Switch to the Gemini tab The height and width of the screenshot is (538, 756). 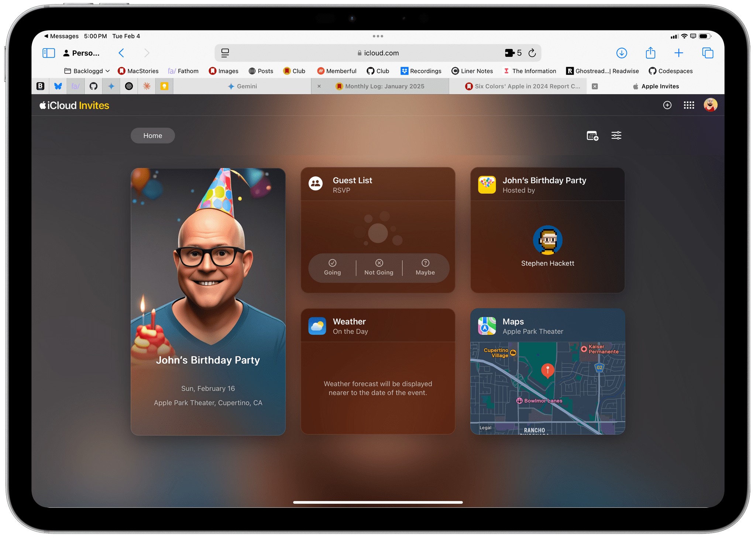[242, 86]
